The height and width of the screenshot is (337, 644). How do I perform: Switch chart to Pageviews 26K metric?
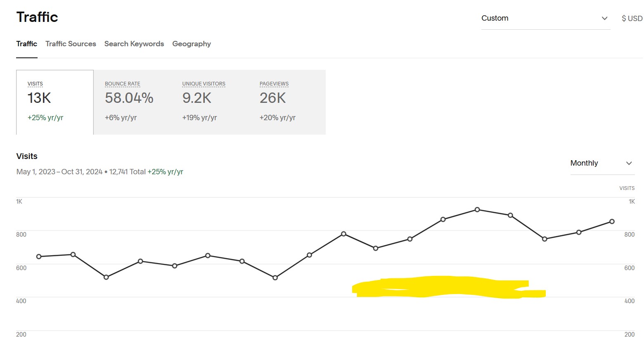pos(287,102)
